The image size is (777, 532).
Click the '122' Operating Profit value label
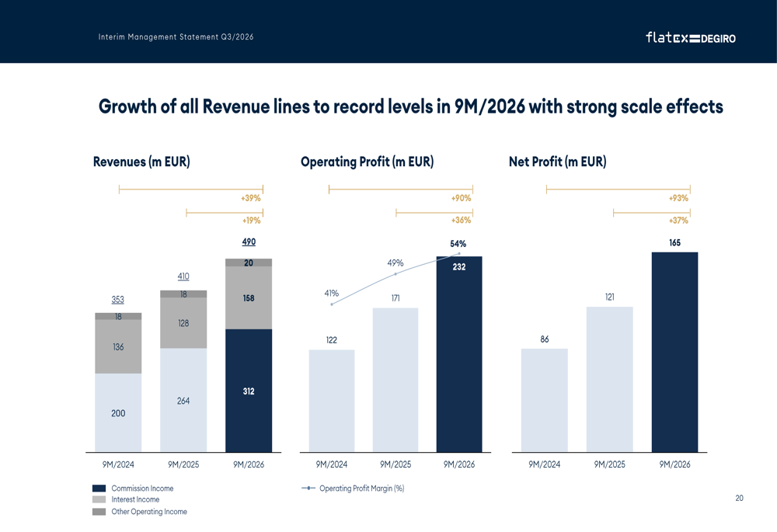pyautogui.click(x=332, y=340)
